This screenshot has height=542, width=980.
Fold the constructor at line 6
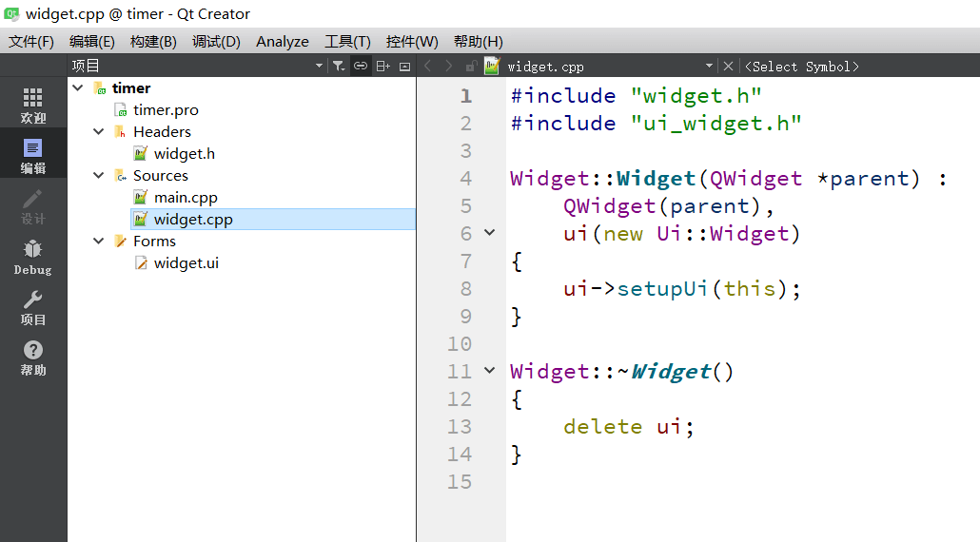(x=489, y=233)
